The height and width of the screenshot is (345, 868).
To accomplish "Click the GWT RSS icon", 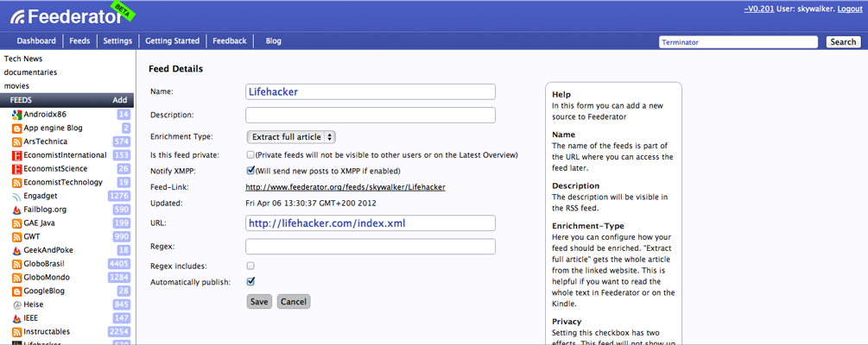I will coord(16,237).
